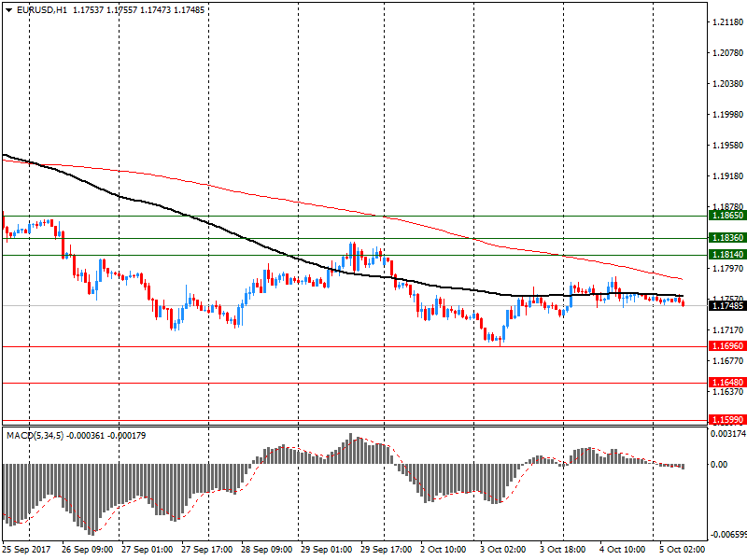
Task: Select the current price label 1.17485
Action: pyautogui.click(x=727, y=306)
